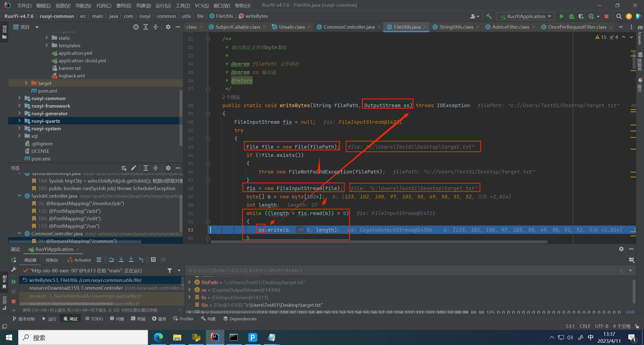Image resolution: width=644 pixels, height=345 pixels.
Task: Open Dependencies tool window button
Action: (240, 319)
